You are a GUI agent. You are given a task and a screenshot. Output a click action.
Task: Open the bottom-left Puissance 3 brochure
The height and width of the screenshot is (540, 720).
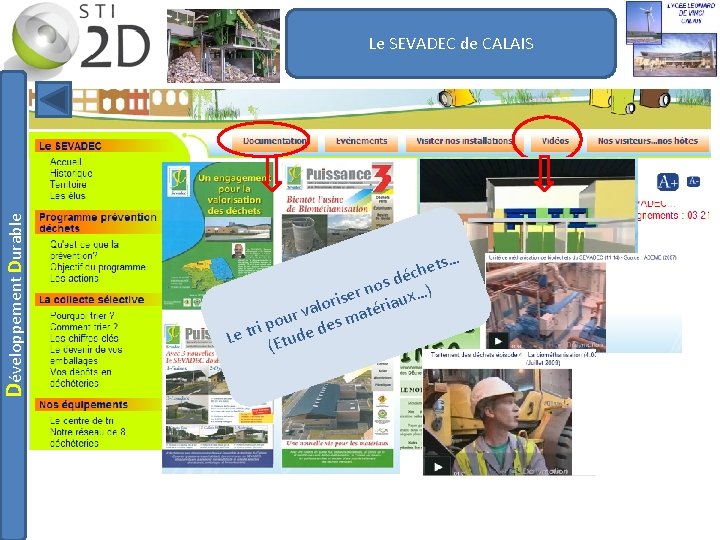(x=218, y=396)
